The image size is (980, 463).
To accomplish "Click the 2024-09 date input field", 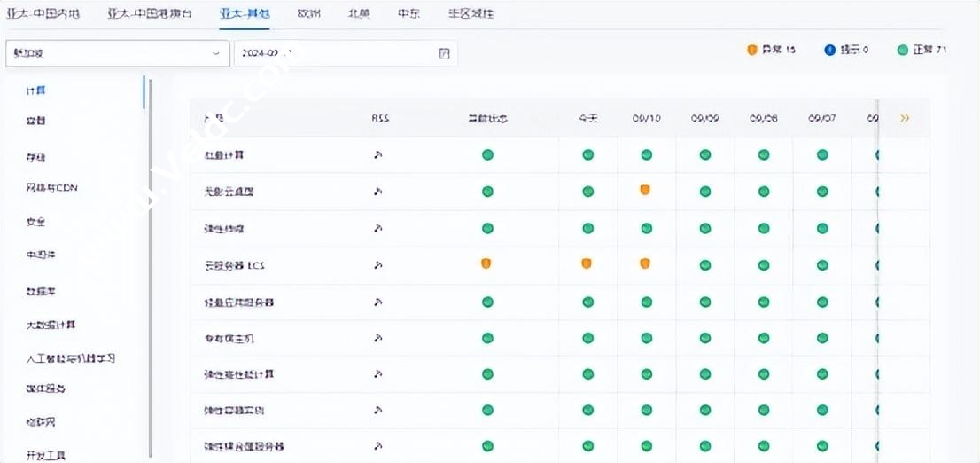I will point(337,53).
